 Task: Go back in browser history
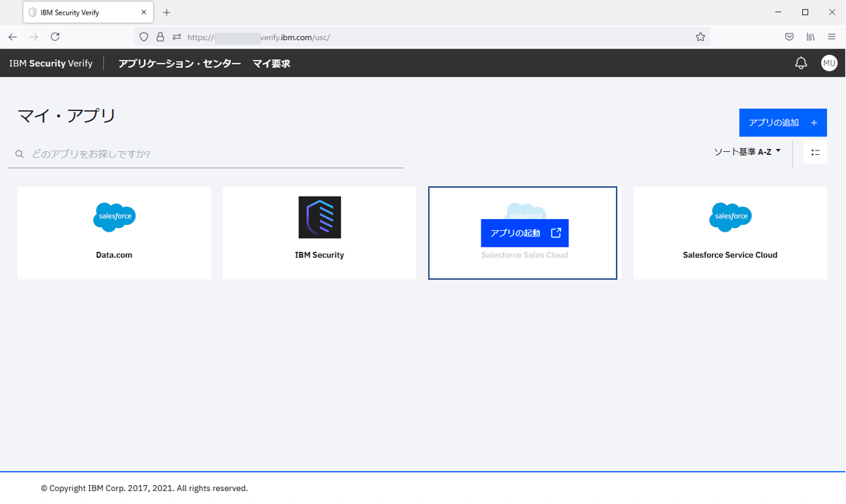pos(12,37)
